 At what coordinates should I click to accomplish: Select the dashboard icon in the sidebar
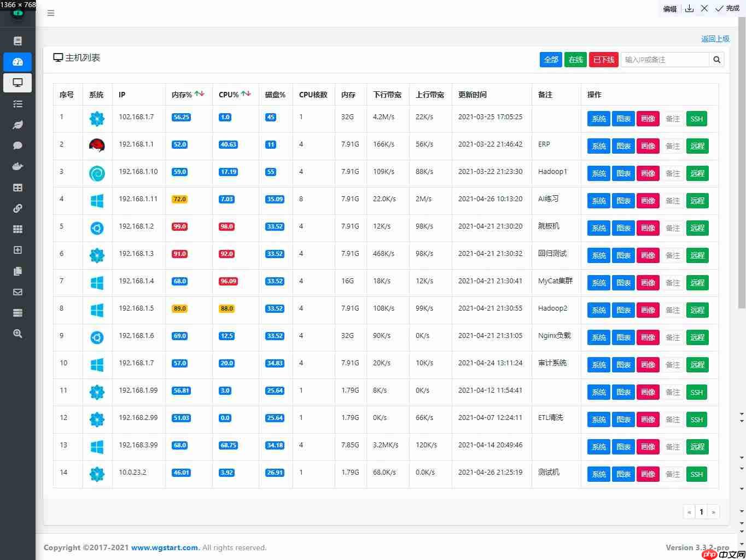click(x=18, y=62)
